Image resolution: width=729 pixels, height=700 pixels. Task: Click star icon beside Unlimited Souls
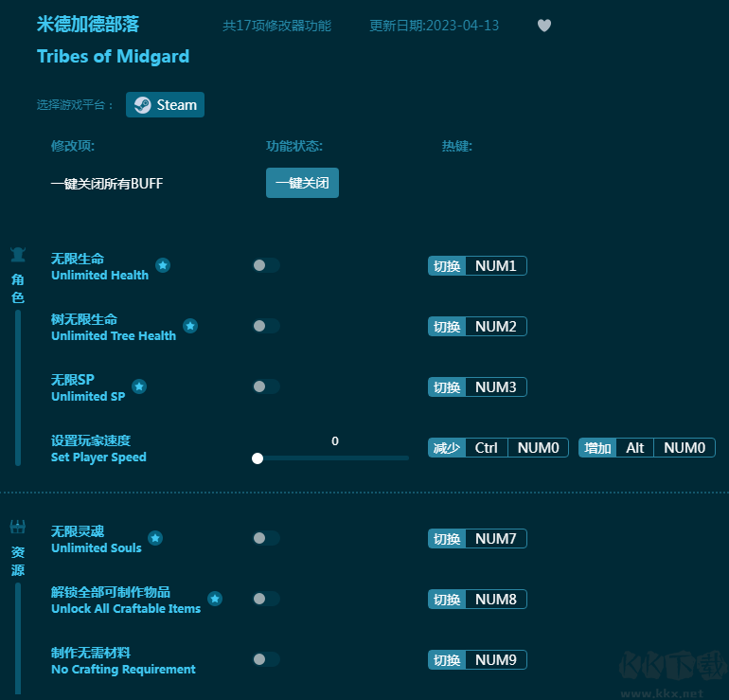click(155, 538)
